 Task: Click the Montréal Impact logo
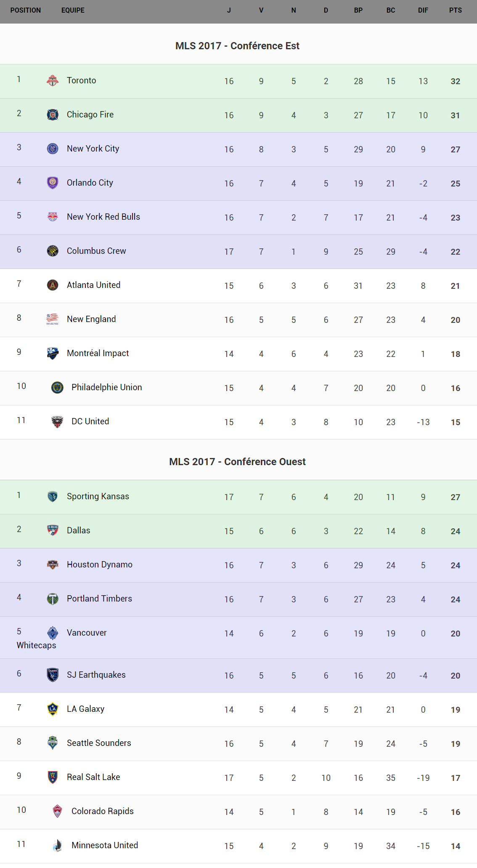pyautogui.click(x=53, y=353)
